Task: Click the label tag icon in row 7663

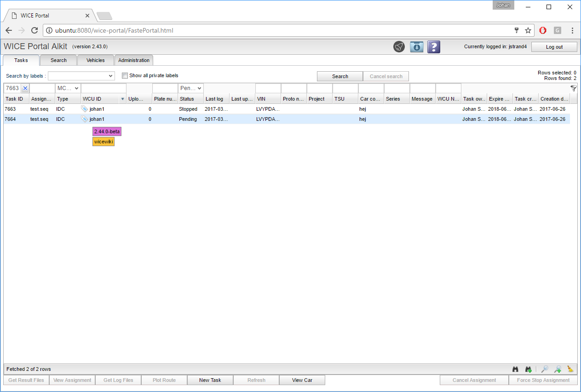Action: point(84,109)
